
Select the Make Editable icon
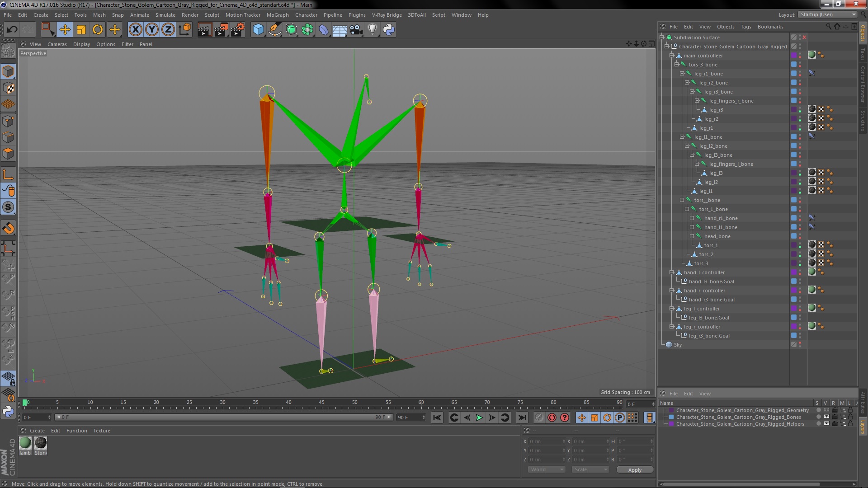click(8, 51)
